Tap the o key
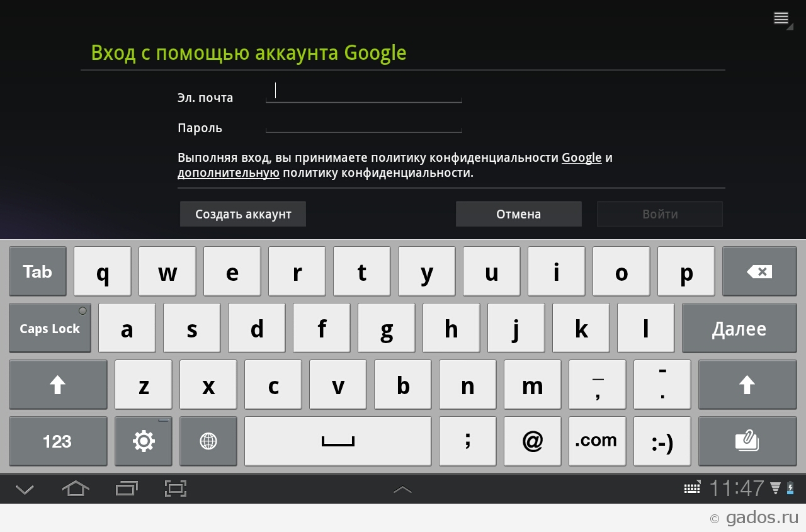This screenshot has width=806, height=532. click(622, 271)
